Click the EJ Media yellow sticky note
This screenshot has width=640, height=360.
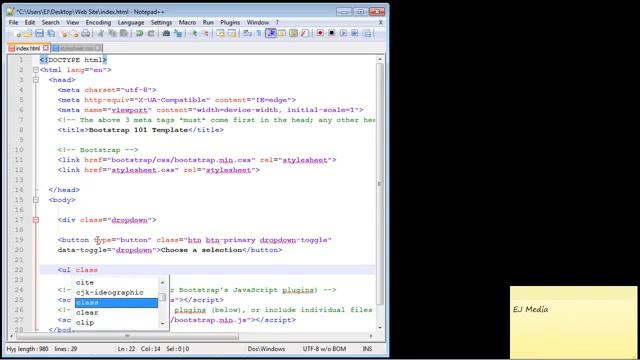pos(573,322)
